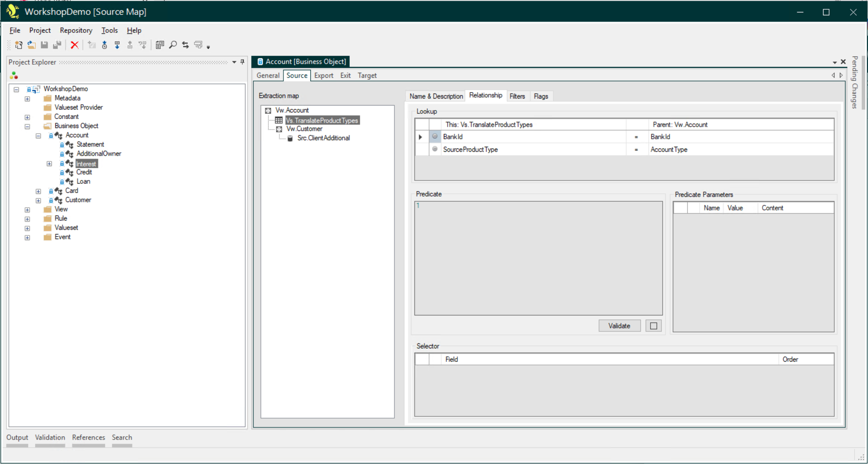The image size is (868, 464).
Task: Expand the Metadata folder in Project Explorer
Action: (x=27, y=98)
